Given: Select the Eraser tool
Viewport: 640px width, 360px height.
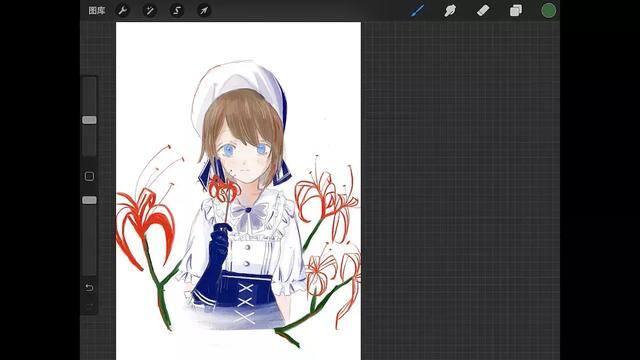Looking at the screenshot, I should tap(483, 11).
